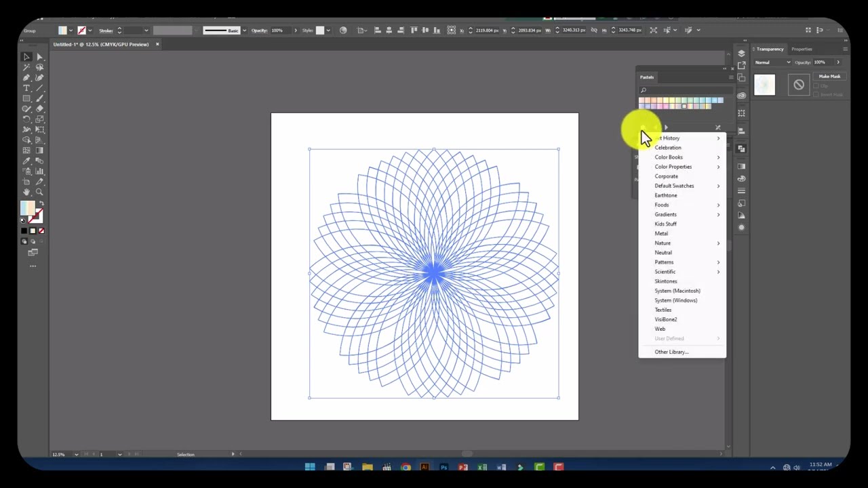
Task: Click the Transparency panel artwork thumbnail
Action: point(764,85)
